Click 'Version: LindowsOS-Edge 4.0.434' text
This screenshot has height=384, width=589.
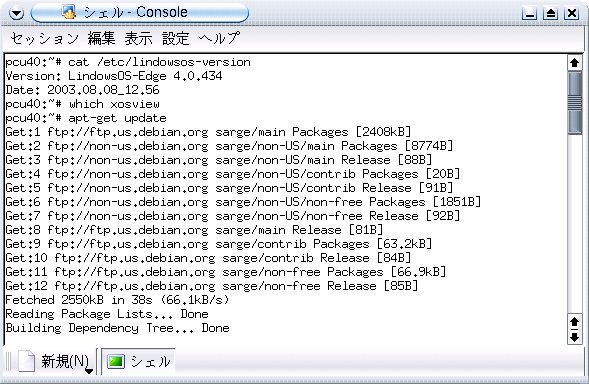tap(114, 76)
